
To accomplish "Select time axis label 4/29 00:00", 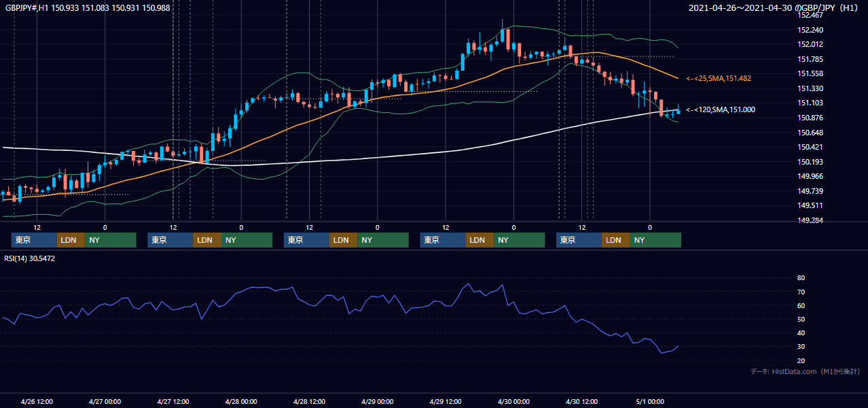I will pyautogui.click(x=378, y=401).
